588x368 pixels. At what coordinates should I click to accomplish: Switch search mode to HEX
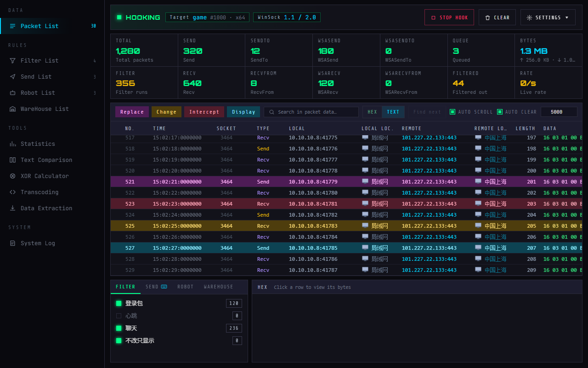(372, 112)
